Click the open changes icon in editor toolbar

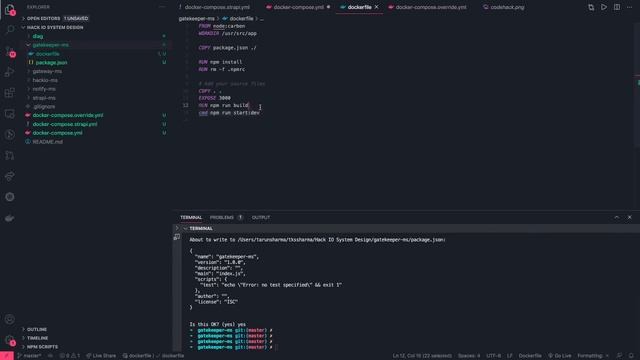(x=591, y=7)
